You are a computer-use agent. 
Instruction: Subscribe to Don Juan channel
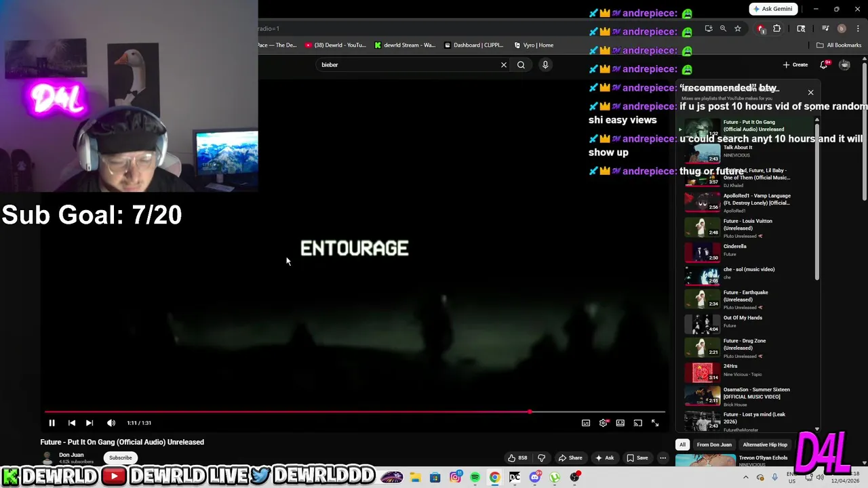(121, 457)
